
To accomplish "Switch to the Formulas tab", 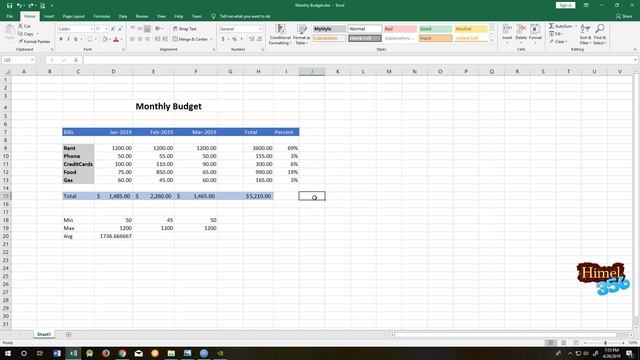I will click(x=102, y=16).
